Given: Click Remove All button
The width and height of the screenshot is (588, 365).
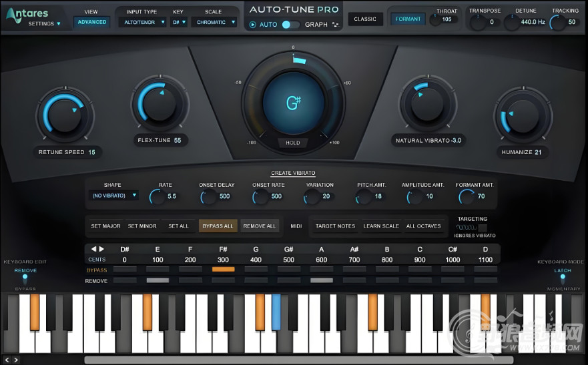Looking at the screenshot, I should [260, 226].
